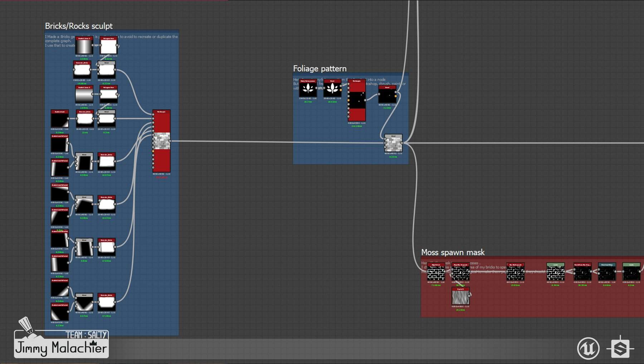Select the last green Levels node at the screen's right edge

(631, 272)
